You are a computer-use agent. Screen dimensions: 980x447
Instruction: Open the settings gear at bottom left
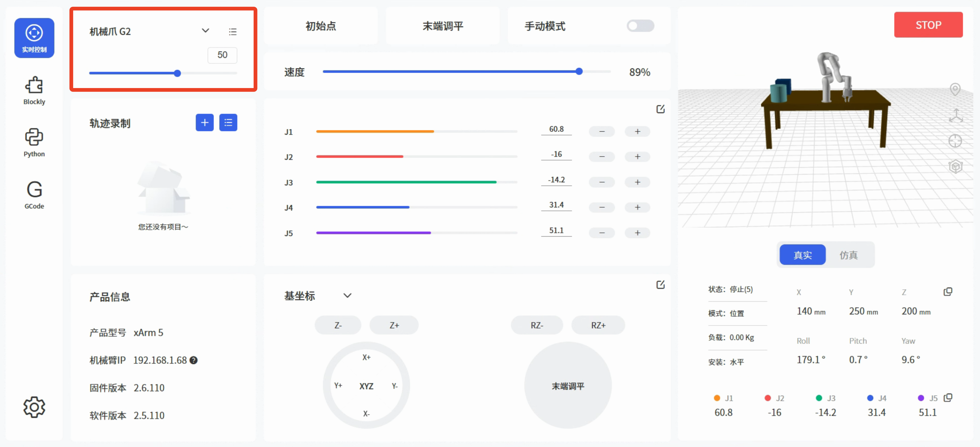click(x=34, y=407)
